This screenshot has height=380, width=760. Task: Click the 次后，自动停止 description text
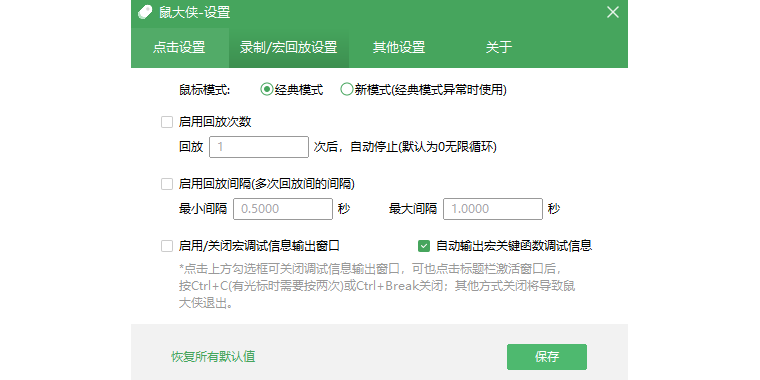[x=405, y=147]
